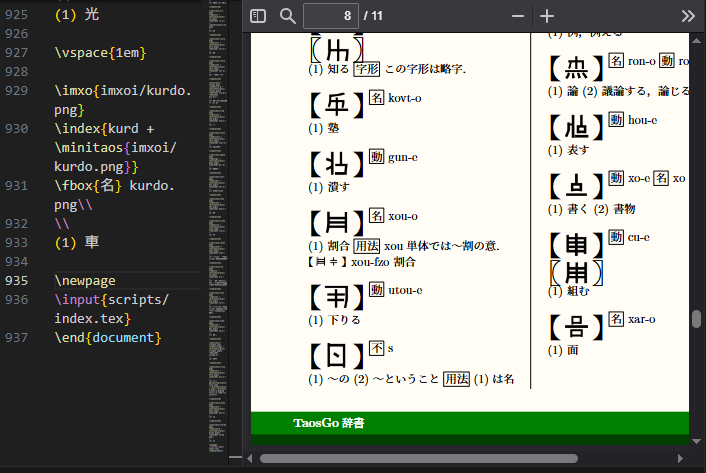The height and width of the screenshot is (473, 706).
Task: Click the horizontal scrollbar thumb
Action: point(419,459)
